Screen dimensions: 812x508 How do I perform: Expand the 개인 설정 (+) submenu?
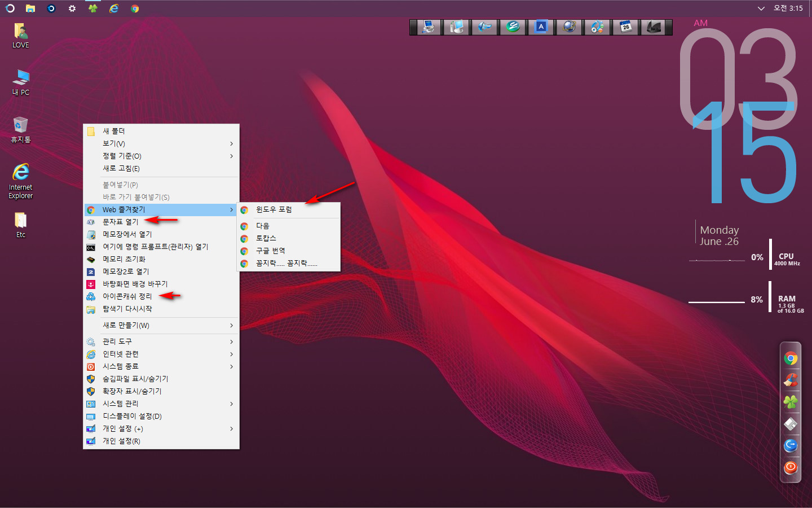(161, 428)
